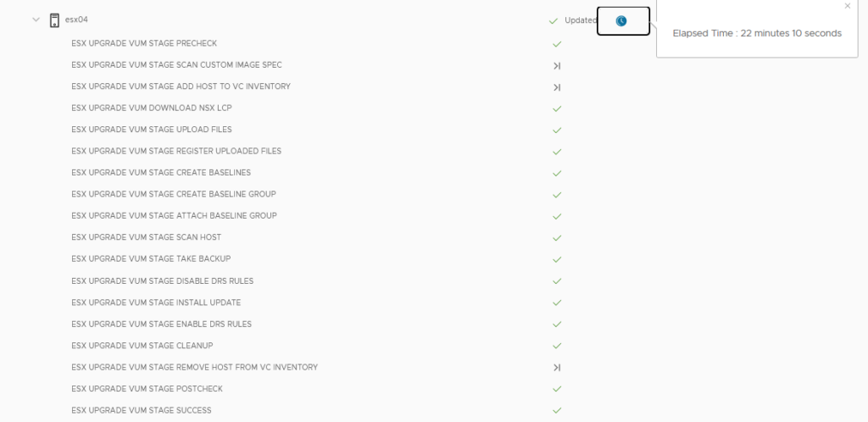The height and width of the screenshot is (422, 868).
Task: Click the esx04 host device icon
Action: (x=54, y=19)
